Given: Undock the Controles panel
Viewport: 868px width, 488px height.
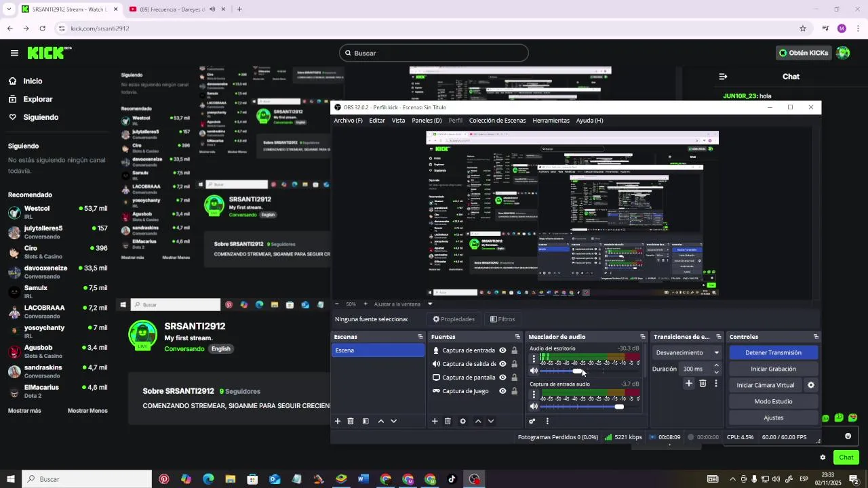Looking at the screenshot, I should pos(816,337).
